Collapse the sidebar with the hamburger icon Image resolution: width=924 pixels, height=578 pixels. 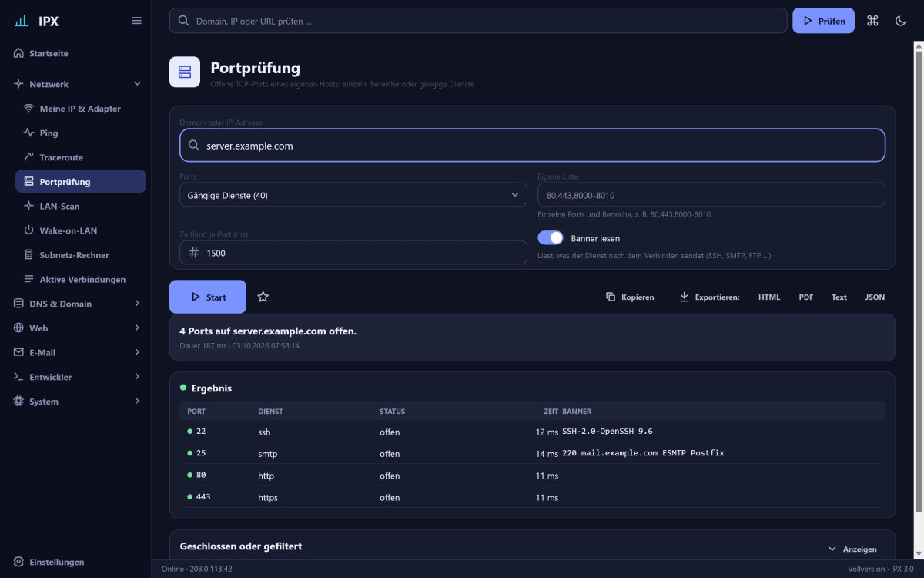click(x=136, y=21)
